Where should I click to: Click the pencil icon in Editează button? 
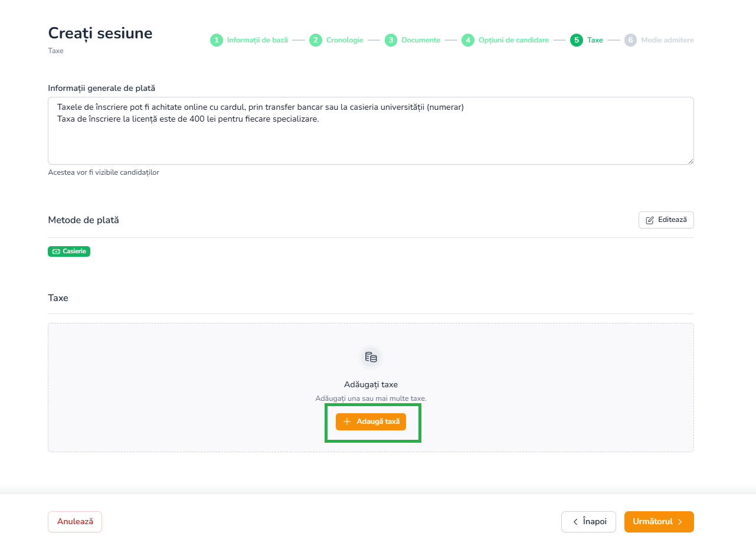pyautogui.click(x=650, y=220)
